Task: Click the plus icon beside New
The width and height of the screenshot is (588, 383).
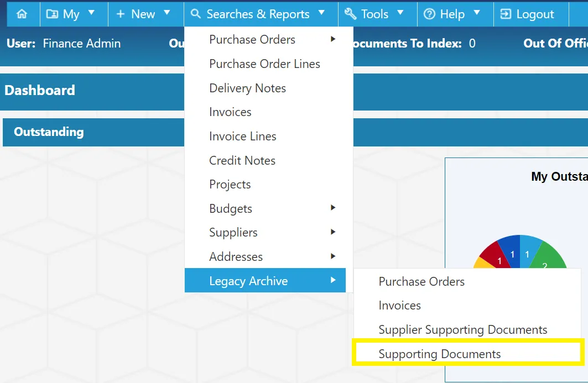Action: [x=120, y=14]
